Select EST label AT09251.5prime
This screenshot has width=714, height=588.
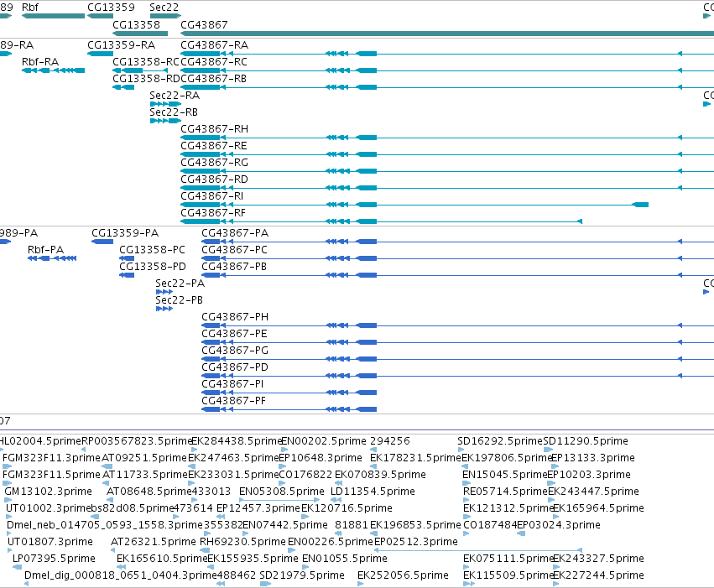(144, 458)
